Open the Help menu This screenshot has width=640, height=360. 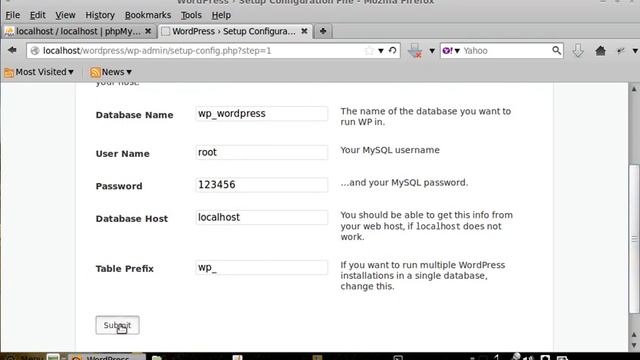point(221,15)
